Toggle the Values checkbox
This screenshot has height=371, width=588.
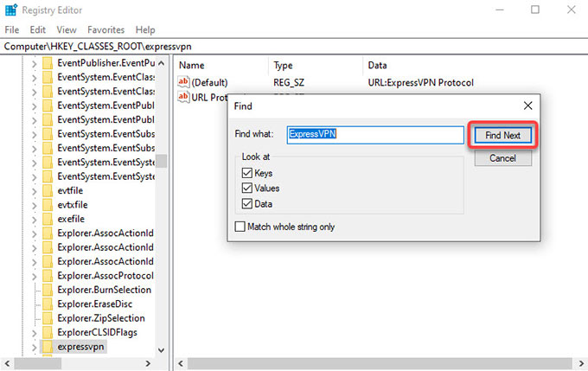pos(246,188)
